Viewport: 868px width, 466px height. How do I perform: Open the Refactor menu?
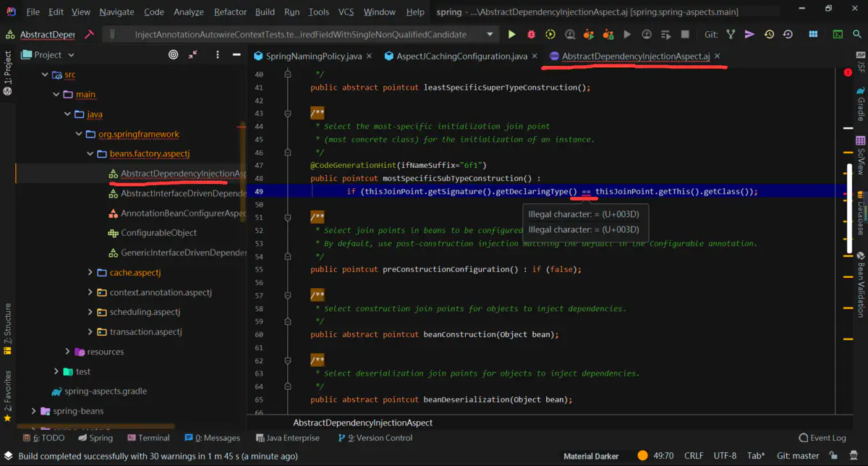230,12
